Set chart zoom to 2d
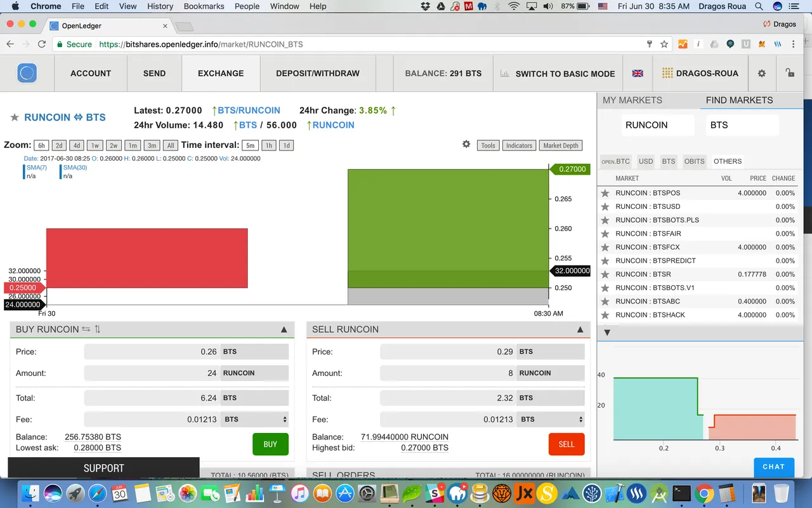This screenshot has width=812, height=508. (59, 145)
